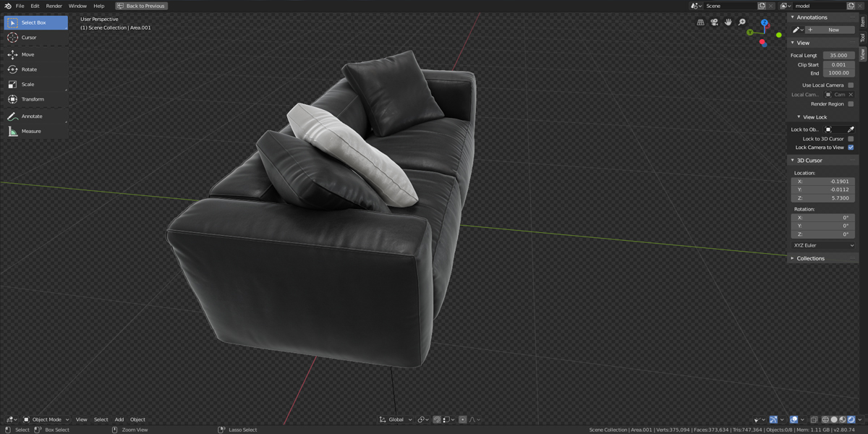
Task: Select material preview shading
Action: [x=843, y=420]
